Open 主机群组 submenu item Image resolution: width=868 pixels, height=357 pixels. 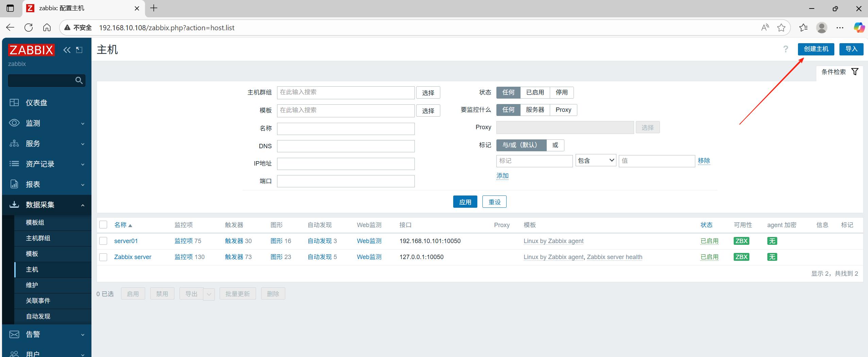[x=53, y=238]
